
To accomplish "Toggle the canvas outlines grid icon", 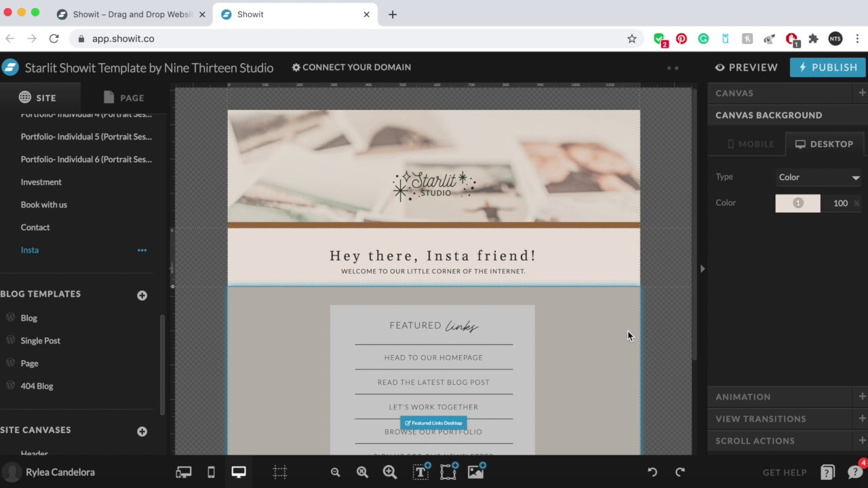I will (x=280, y=472).
